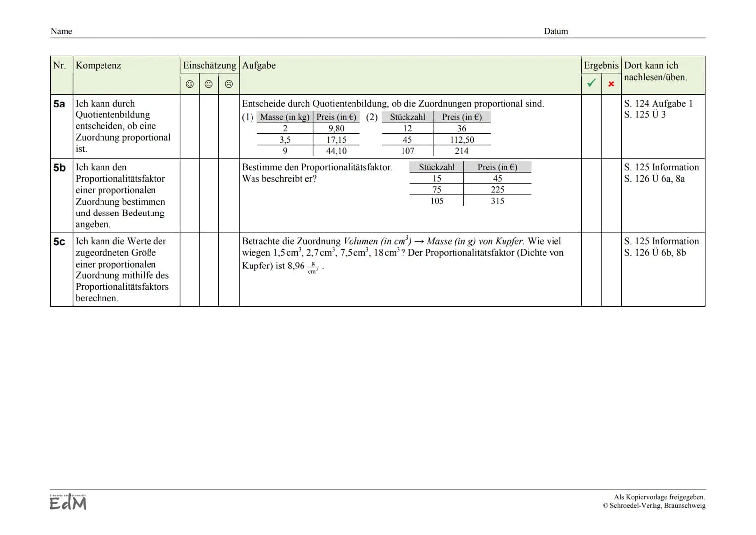Click the green checkmark under Ergebnis
The width and height of the screenshot is (756, 535).
[x=591, y=83]
